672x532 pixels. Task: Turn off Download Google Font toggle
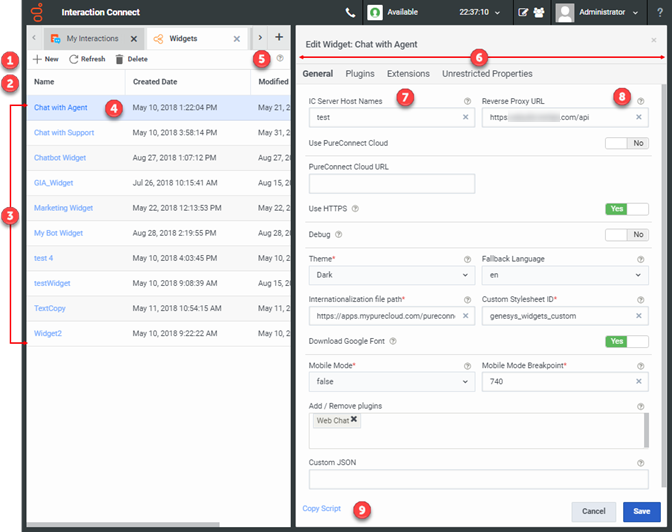coord(627,341)
